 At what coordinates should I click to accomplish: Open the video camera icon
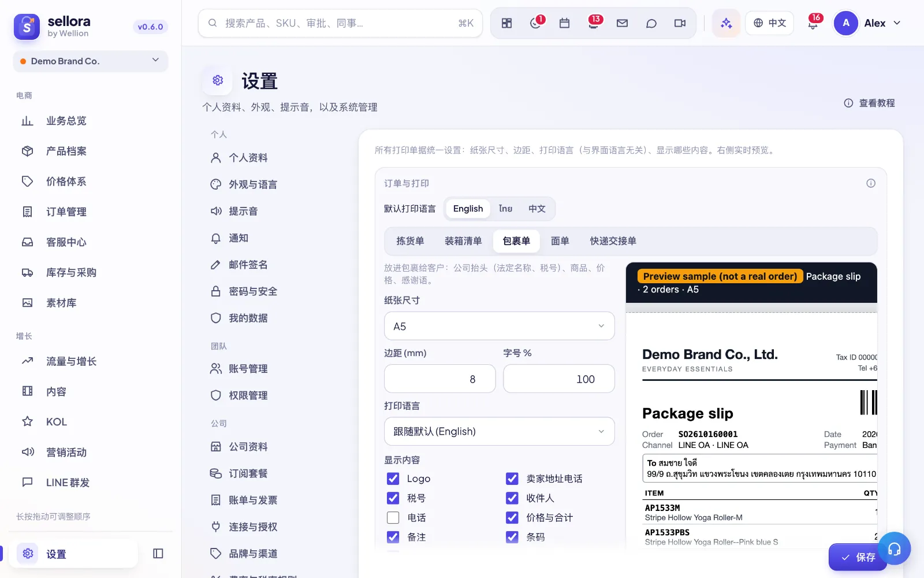680,23
